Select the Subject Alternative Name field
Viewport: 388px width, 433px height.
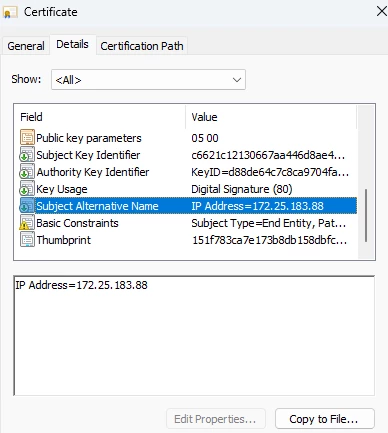[x=188, y=206]
